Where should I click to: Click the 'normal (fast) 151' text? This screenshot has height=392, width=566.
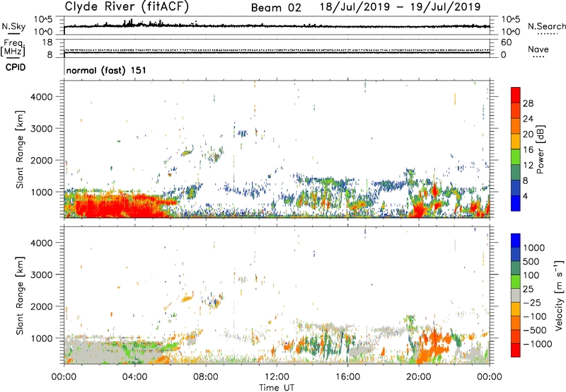click(x=107, y=70)
